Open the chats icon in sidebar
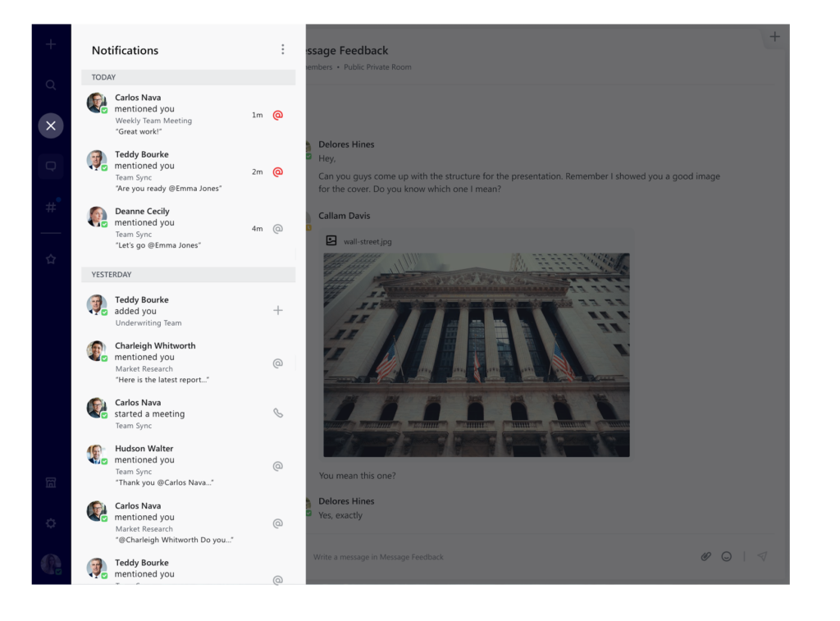The image size is (840, 621). point(51,167)
